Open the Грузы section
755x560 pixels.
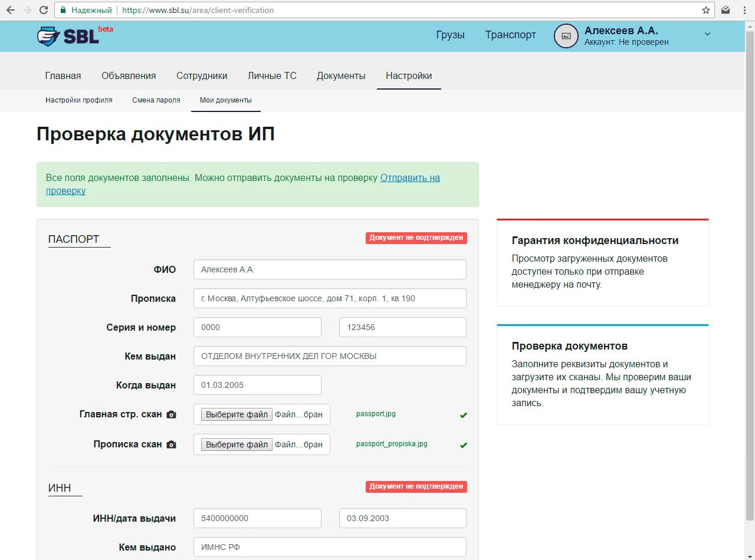tap(450, 35)
